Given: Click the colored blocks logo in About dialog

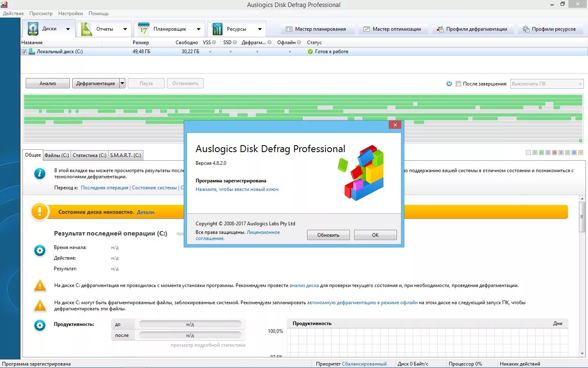Looking at the screenshot, I should pos(361,172).
